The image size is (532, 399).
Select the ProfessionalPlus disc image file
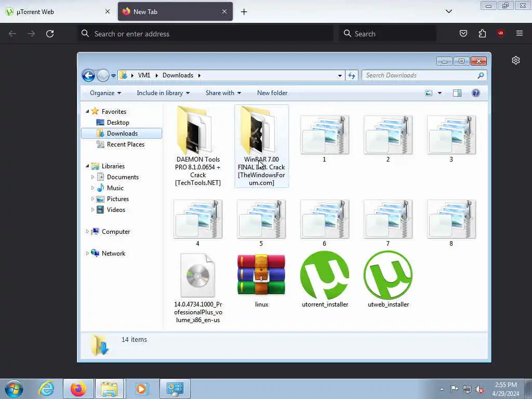pyautogui.click(x=198, y=288)
